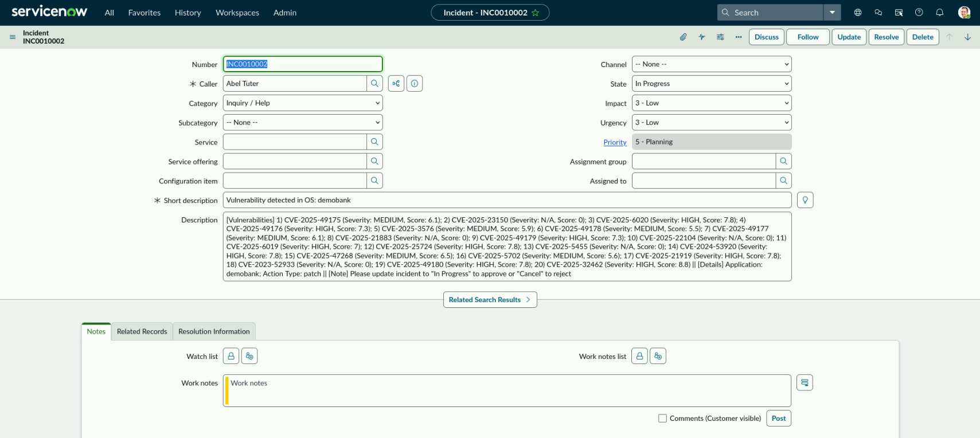Click the Short description suggestion lightbulb icon
Viewport: 980px width, 438px height.
click(805, 200)
